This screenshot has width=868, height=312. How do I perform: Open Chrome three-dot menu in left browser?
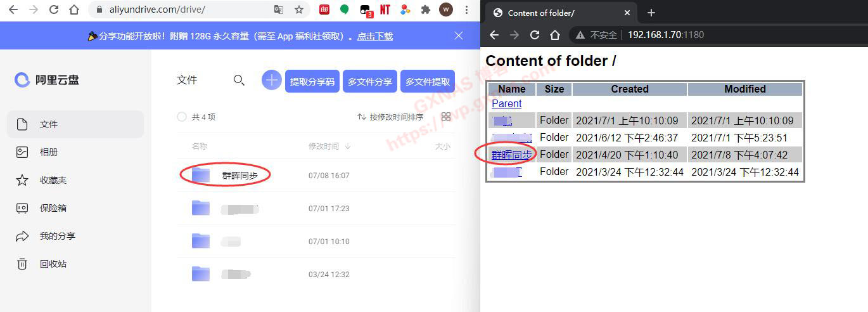coord(466,10)
